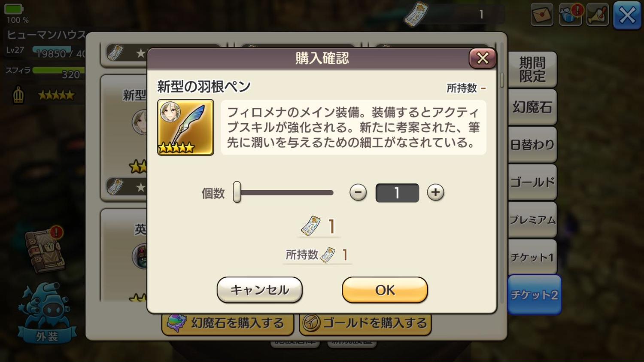Viewport: 644px width, 362px height.
Task: Select the ゴールド tab
Action: click(532, 182)
